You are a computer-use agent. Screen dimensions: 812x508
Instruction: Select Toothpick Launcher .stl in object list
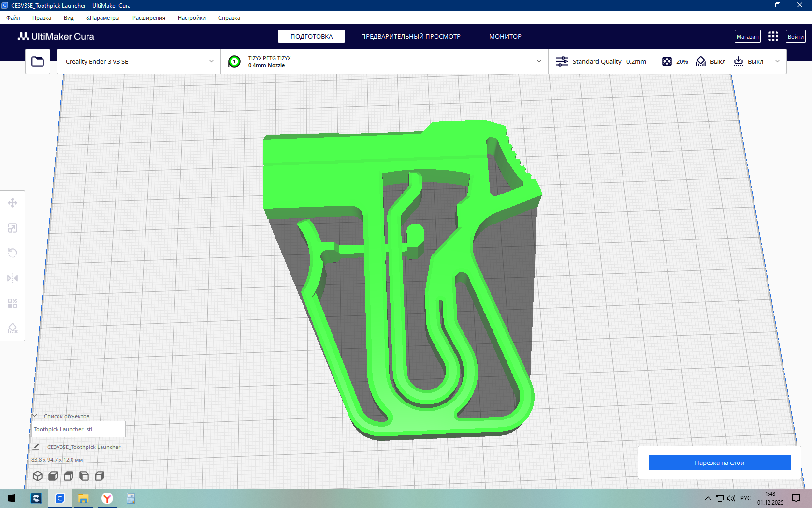tap(78, 429)
